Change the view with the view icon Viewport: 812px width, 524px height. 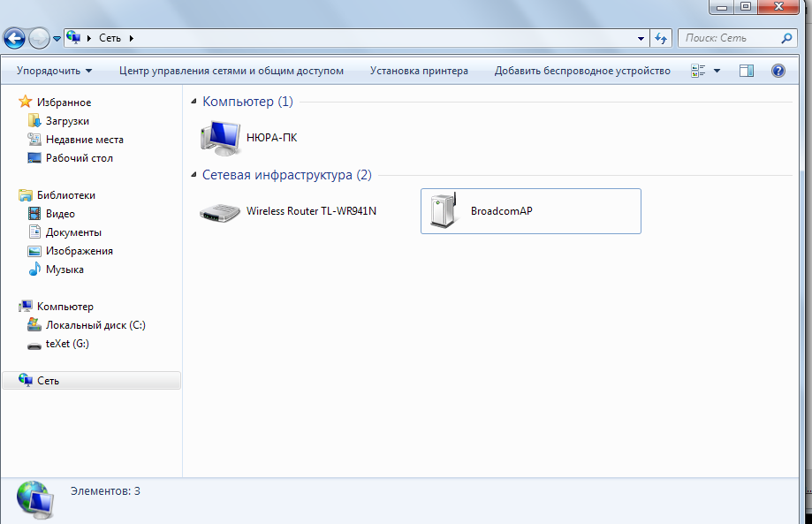point(698,71)
